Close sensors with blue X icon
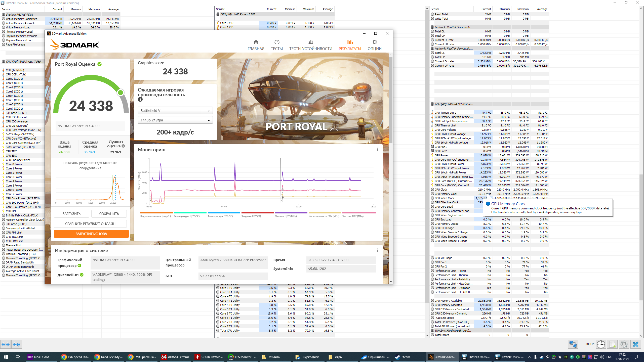This screenshot has height=362, width=644. pyautogui.click(x=635, y=344)
